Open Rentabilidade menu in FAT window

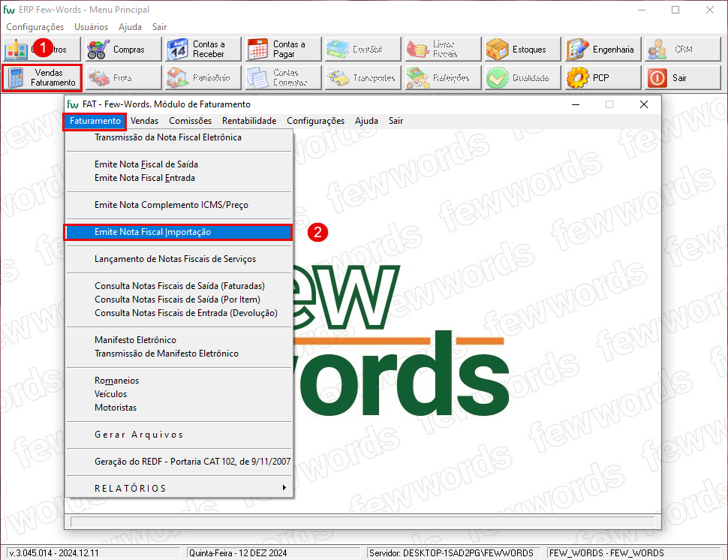(249, 121)
